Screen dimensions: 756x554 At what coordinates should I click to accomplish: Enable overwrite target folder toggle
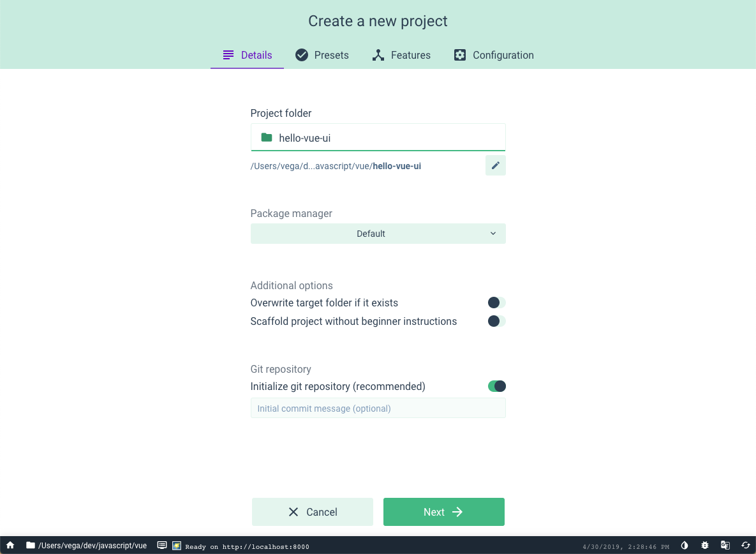click(496, 303)
